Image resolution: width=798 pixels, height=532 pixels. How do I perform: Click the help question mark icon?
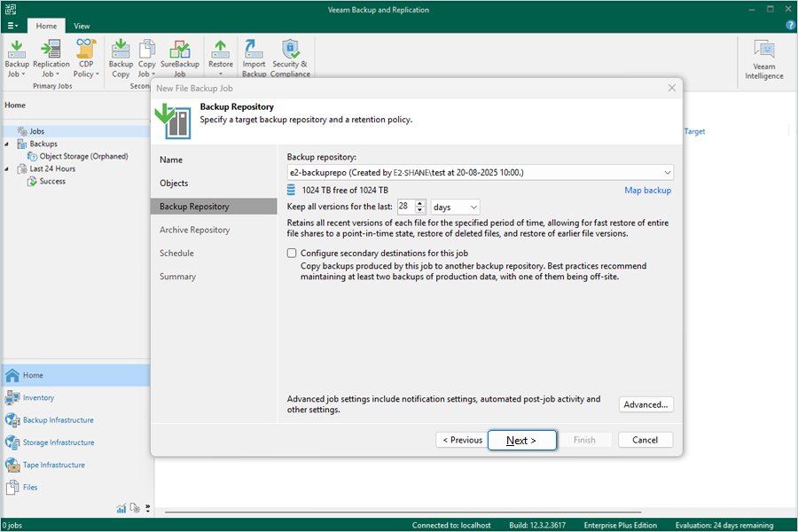(x=790, y=25)
